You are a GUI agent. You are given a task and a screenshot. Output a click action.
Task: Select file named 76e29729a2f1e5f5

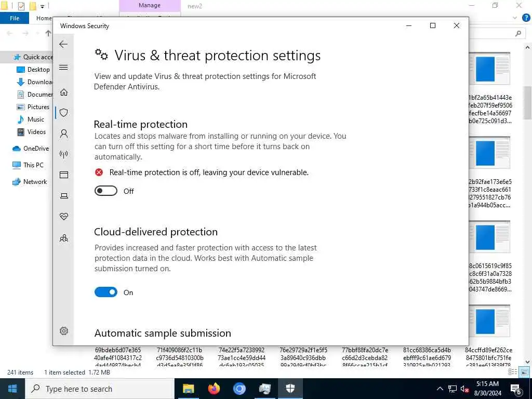coord(303,357)
